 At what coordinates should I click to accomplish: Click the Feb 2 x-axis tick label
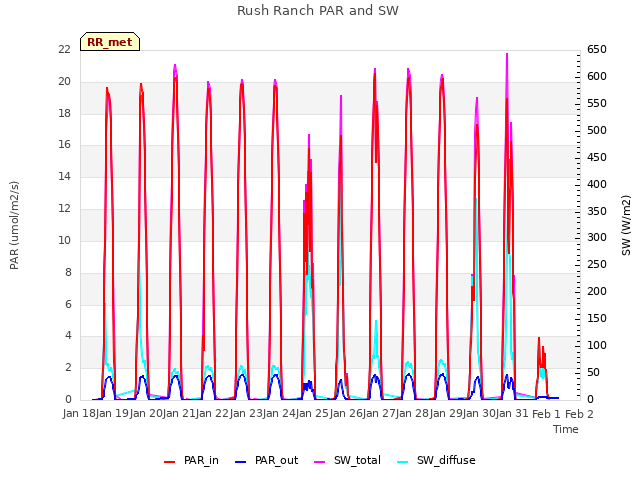pyautogui.click(x=579, y=414)
